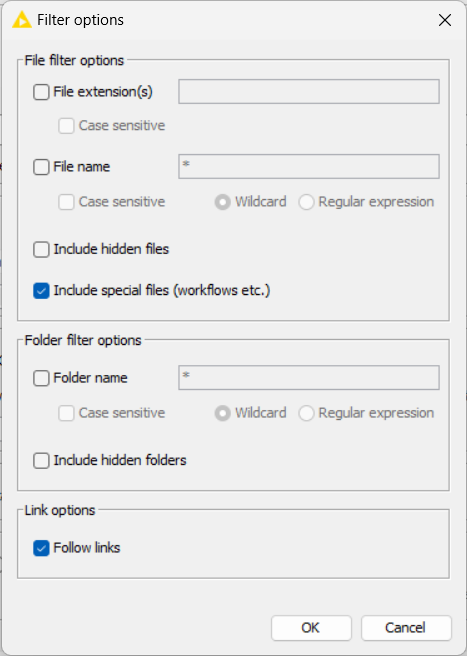Screen dimensions: 467x656
Task: Select Wildcard for Folder name filter
Action: pyautogui.click(x=223, y=413)
